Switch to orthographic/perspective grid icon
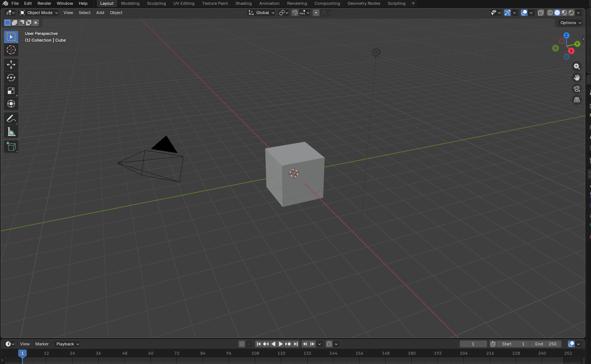The width and height of the screenshot is (591, 364). (577, 100)
